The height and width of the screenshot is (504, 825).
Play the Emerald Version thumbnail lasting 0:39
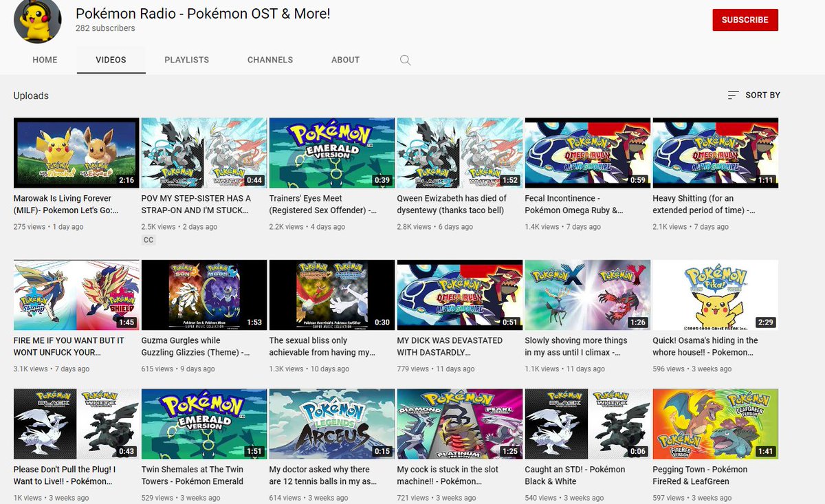coord(332,153)
